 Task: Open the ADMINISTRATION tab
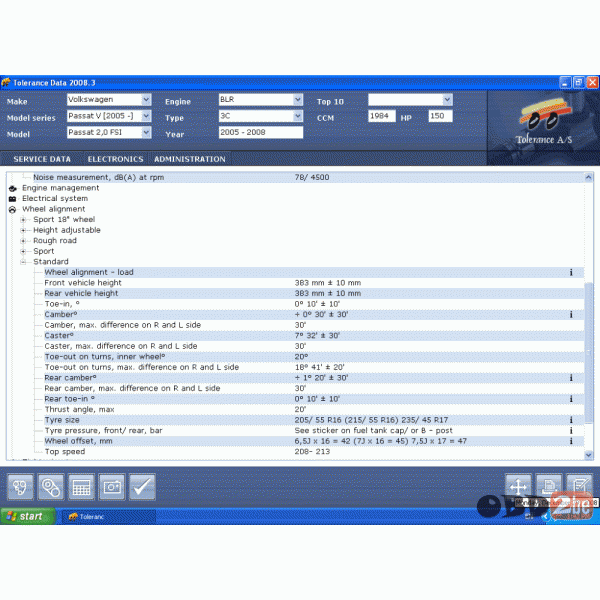pyautogui.click(x=190, y=159)
